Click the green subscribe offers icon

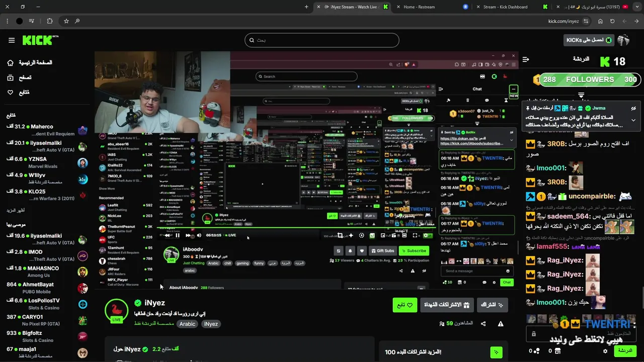(497, 352)
